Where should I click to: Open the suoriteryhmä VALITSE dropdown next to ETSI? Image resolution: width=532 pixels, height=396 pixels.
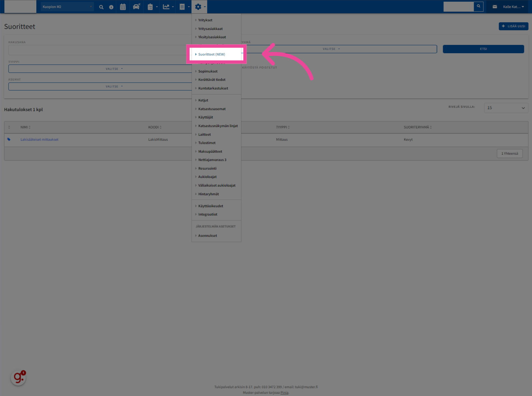(339, 49)
